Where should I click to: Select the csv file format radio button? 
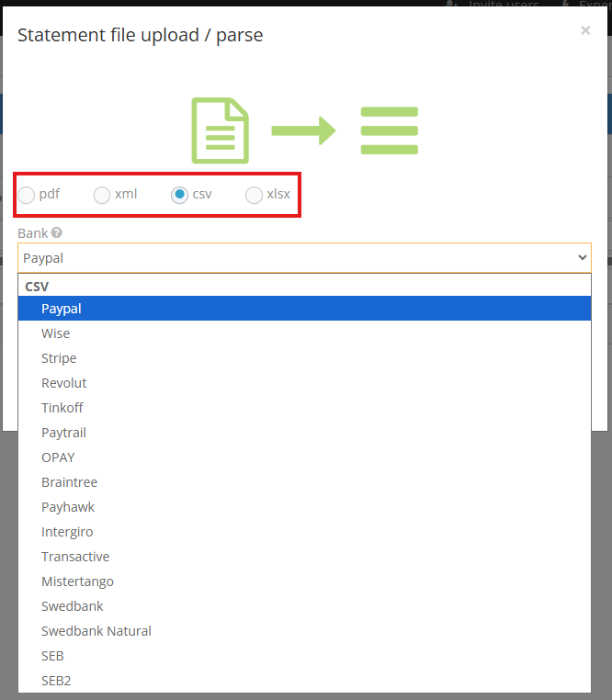[179, 195]
